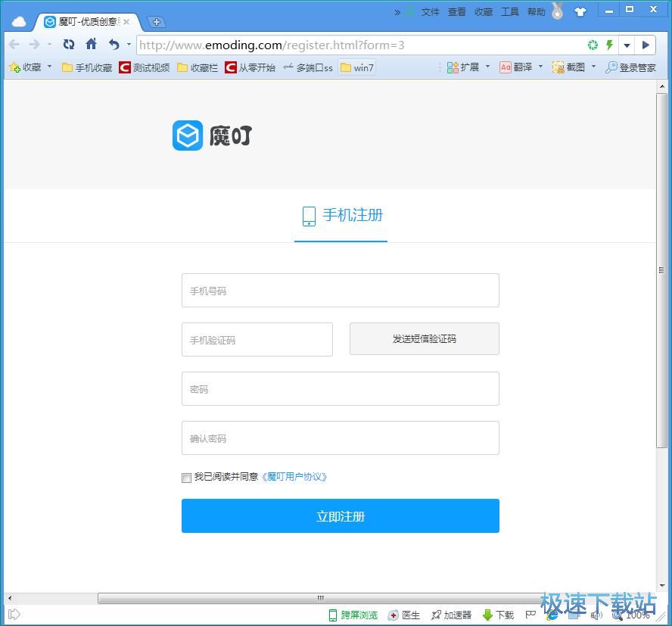Click the 立即注册 register button
The image size is (672, 626).
tap(340, 515)
